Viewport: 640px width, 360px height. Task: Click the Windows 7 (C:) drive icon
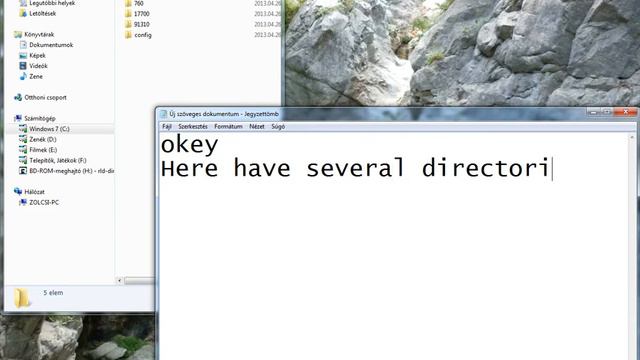tap(23, 129)
